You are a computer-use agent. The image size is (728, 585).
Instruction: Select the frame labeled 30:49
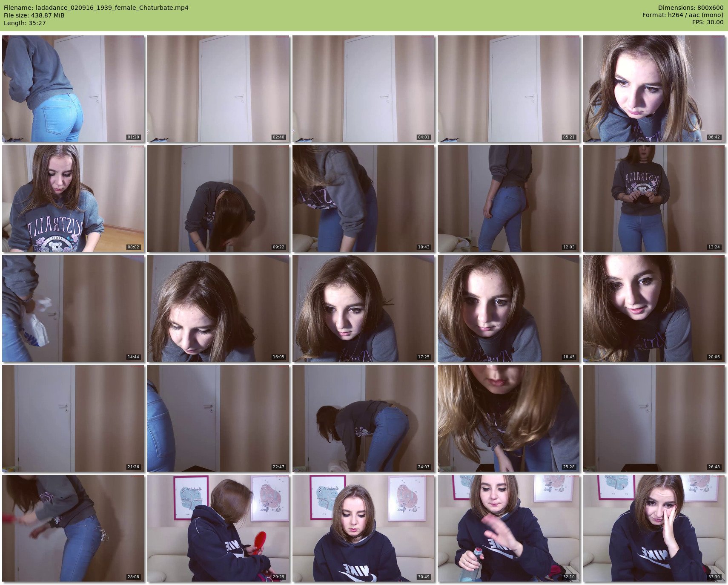coord(363,528)
